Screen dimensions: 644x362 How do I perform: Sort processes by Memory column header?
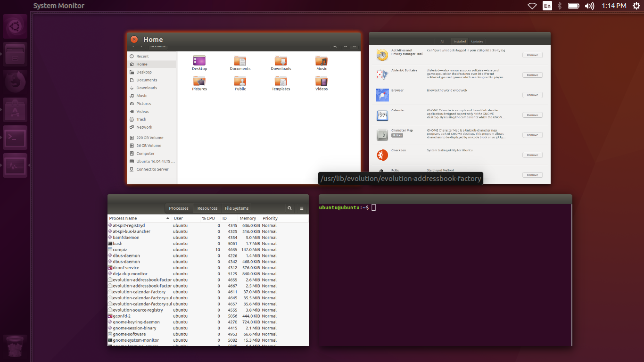pyautogui.click(x=249, y=218)
